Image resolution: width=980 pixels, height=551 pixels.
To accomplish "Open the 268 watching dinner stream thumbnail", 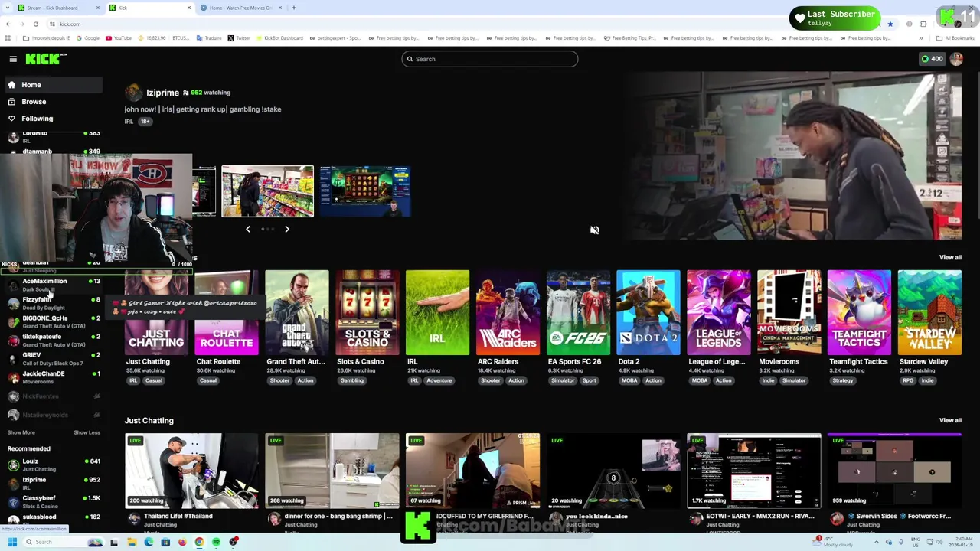I will tap(332, 471).
